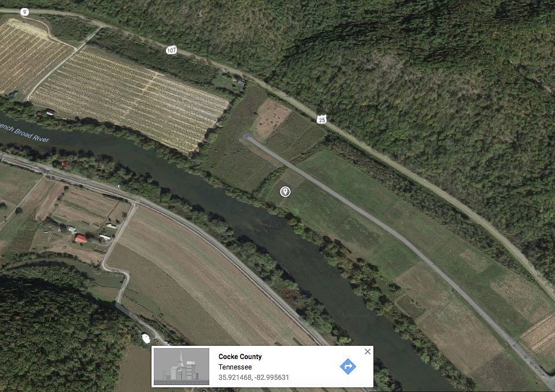555x392 pixels.
Task: Click the striped crop field near route 107
Action: tap(129, 101)
